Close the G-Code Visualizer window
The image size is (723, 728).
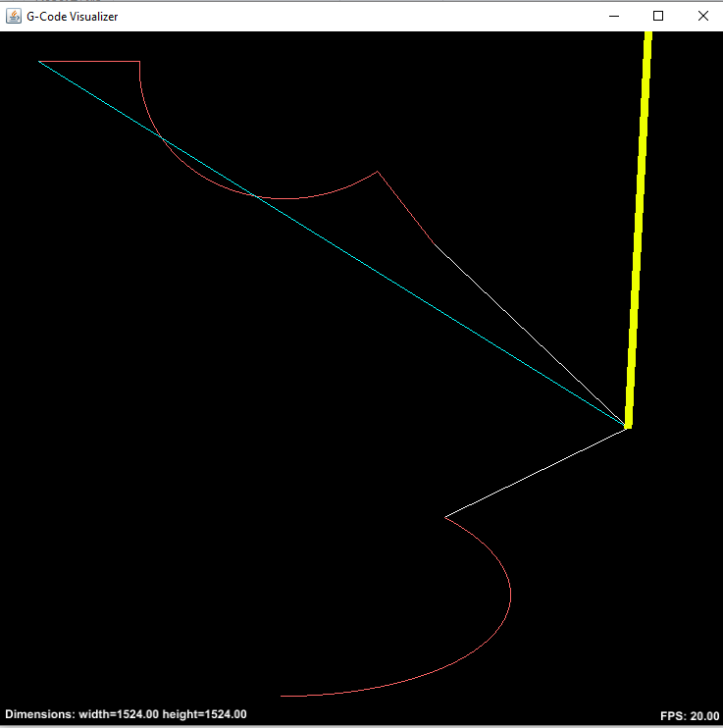tap(703, 17)
